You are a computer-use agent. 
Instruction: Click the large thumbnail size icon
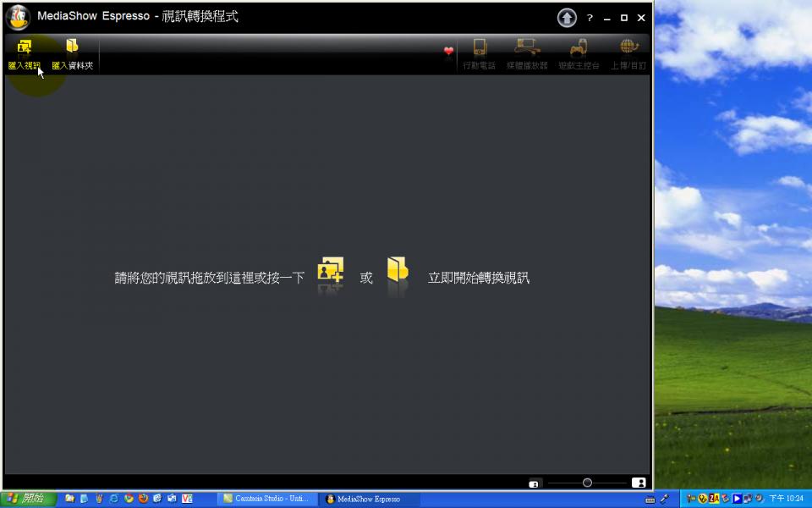[639, 483]
